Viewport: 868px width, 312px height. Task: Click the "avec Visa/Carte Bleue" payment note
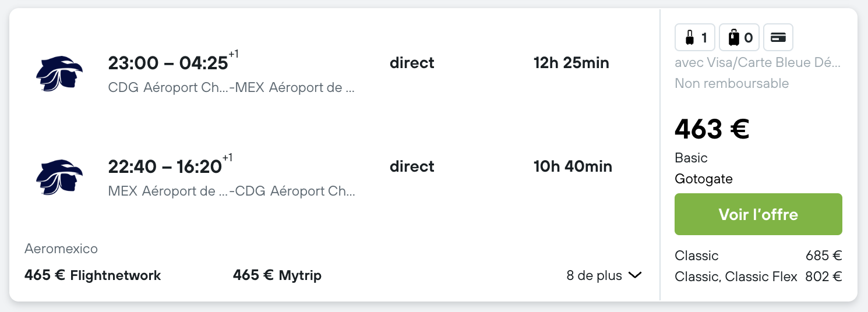tap(758, 62)
